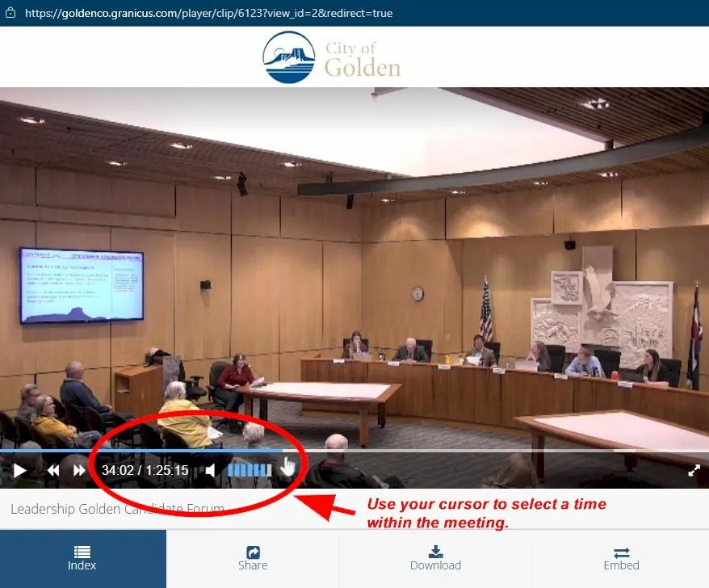Click the share arrow icon
The width and height of the screenshot is (709, 588).
[x=253, y=552]
